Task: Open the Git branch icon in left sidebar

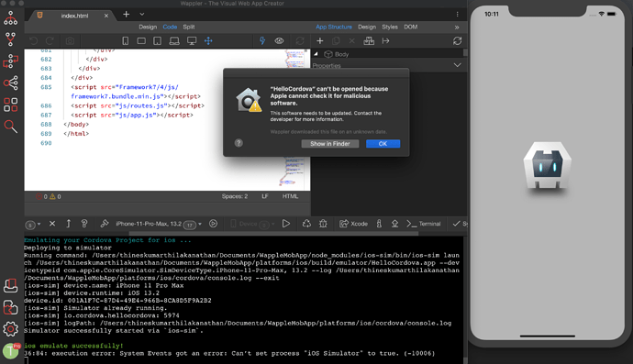Action: [10, 39]
